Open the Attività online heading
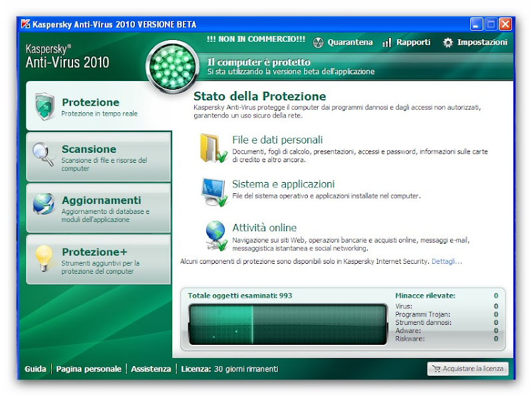This screenshot has height=396, width=532. (x=264, y=227)
